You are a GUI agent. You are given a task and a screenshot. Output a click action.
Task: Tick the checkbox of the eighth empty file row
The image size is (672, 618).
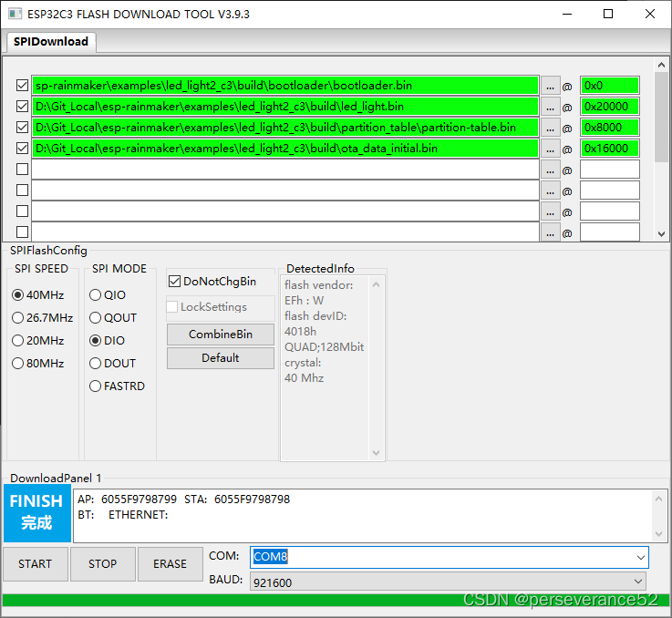tap(22, 232)
